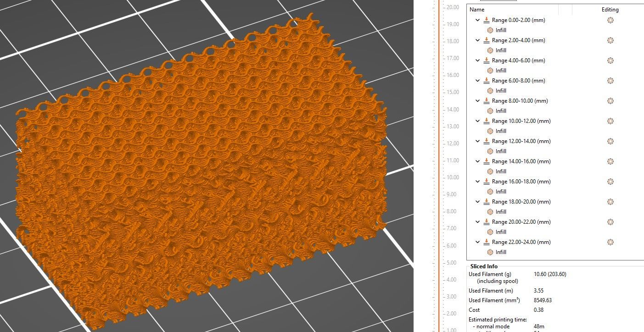Select the 'Range 4.00-6.00 (mm)' label
The height and width of the screenshot is (332, 644).
pyautogui.click(x=519, y=61)
